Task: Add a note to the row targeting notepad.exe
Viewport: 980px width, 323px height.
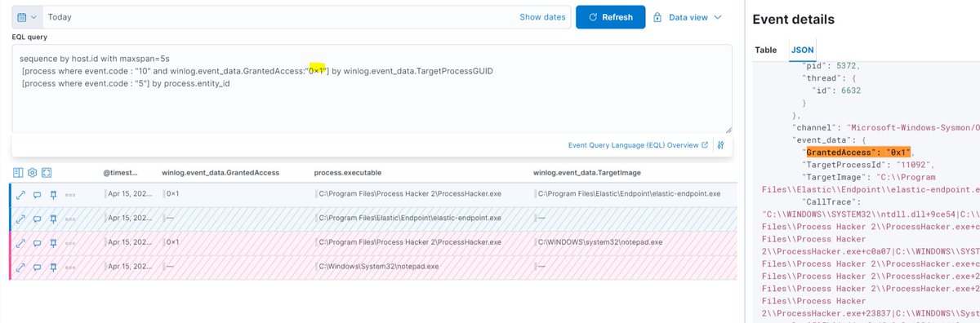Action: pos(37,242)
